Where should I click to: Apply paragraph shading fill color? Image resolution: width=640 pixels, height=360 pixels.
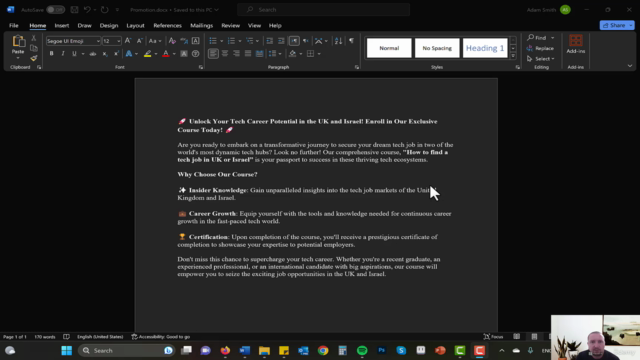(292, 53)
